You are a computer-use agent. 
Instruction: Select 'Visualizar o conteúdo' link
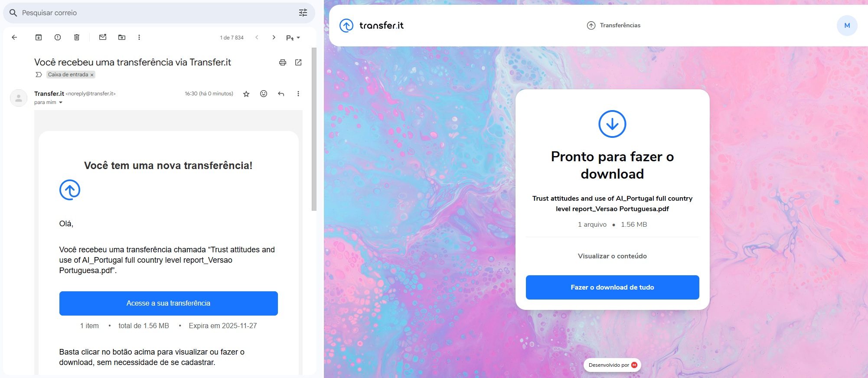pyautogui.click(x=612, y=256)
